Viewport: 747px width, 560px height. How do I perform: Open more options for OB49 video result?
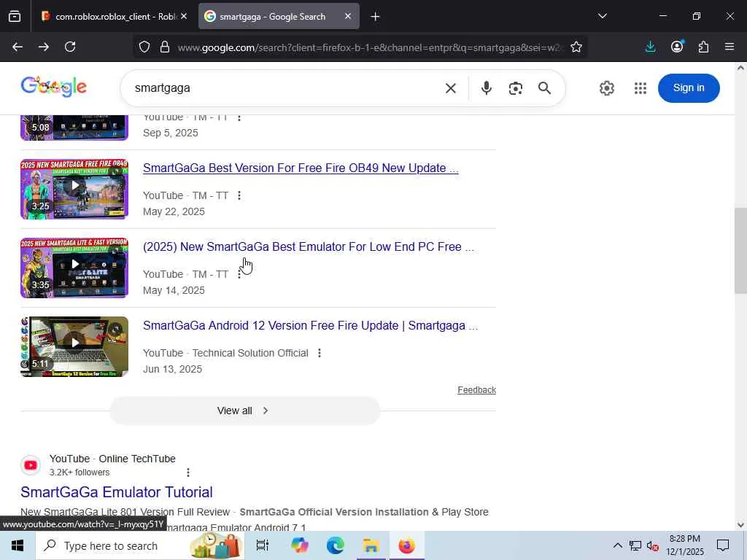tap(239, 195)
